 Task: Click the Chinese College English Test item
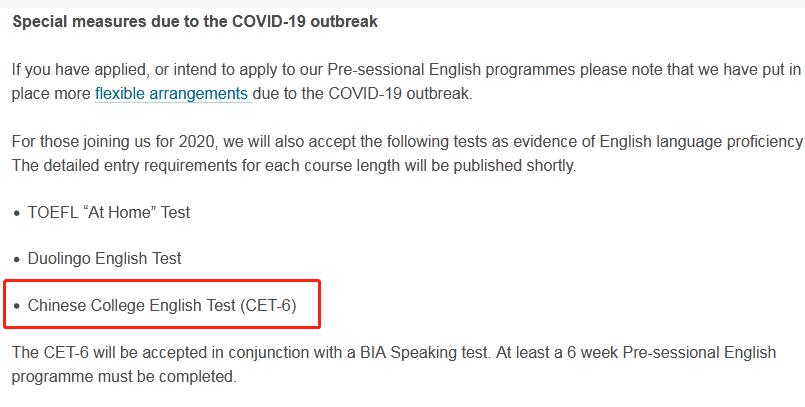(x=162, y=304)
